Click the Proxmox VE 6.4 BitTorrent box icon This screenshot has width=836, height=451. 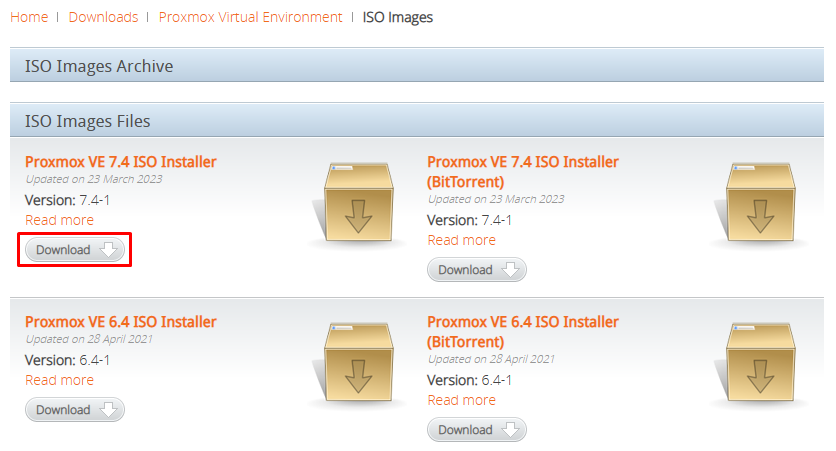point(760,363)
